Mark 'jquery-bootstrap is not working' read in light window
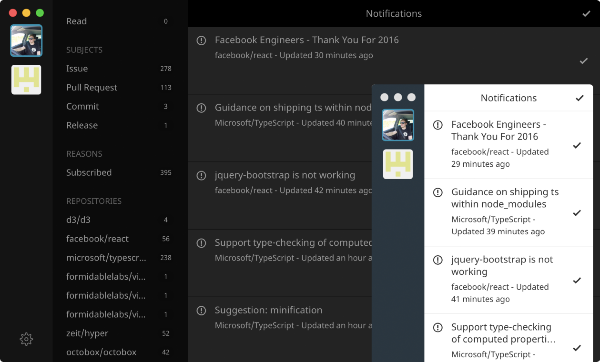Screen dimensions: 600x362 [x=577, y=280]
